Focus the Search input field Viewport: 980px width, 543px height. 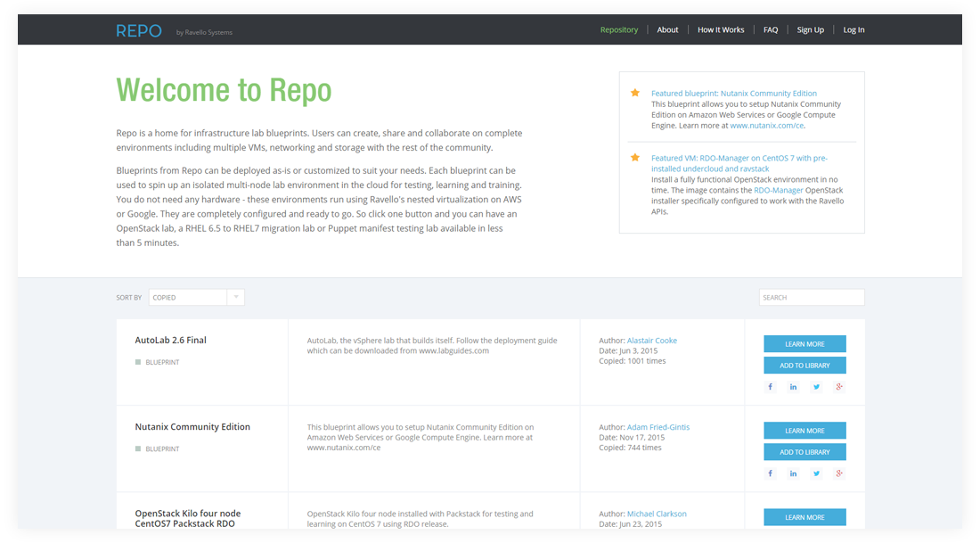pos(812,297)
